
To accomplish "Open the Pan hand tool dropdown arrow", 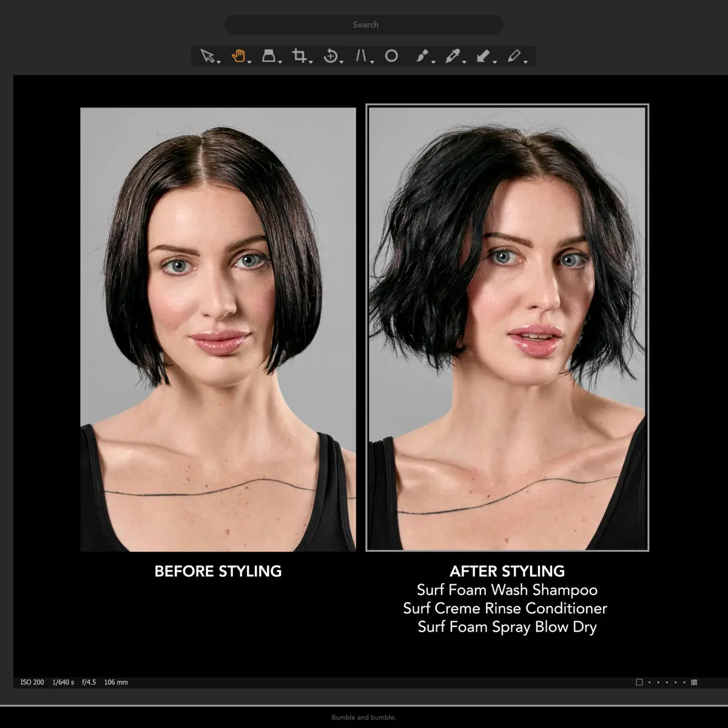I will coord(249,62).
